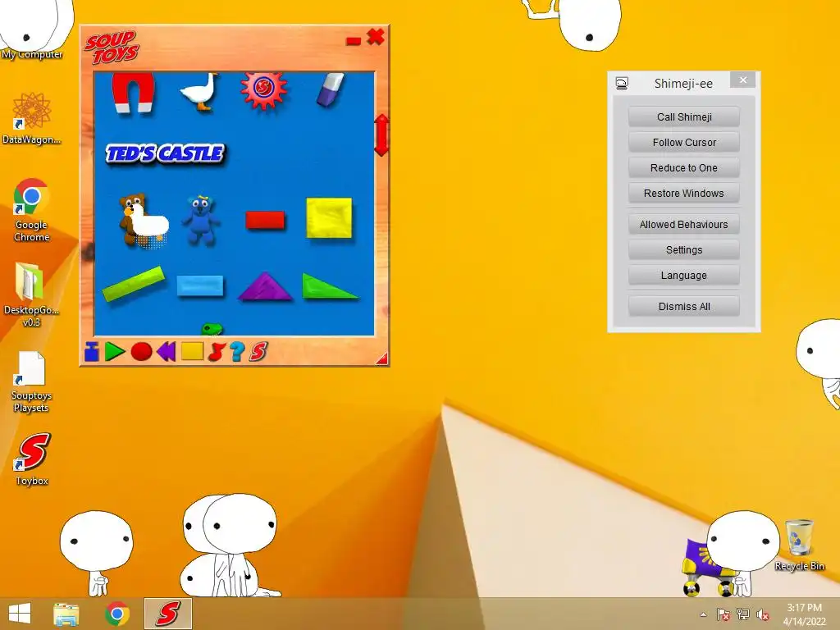Click the yellow square stop button
Viewport: 840px width, 630px height.
pos(192,351)
